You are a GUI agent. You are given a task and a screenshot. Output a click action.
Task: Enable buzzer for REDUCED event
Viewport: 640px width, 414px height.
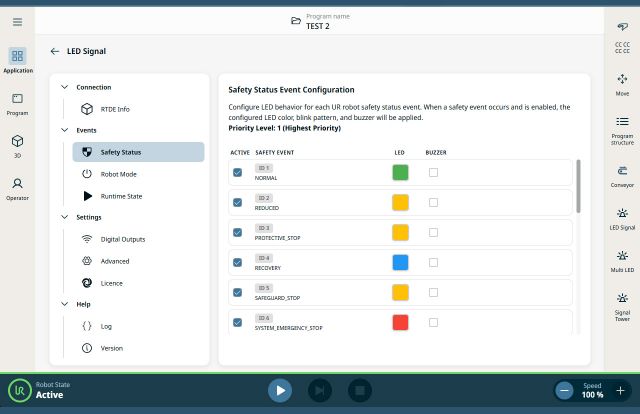coord(433,202)
